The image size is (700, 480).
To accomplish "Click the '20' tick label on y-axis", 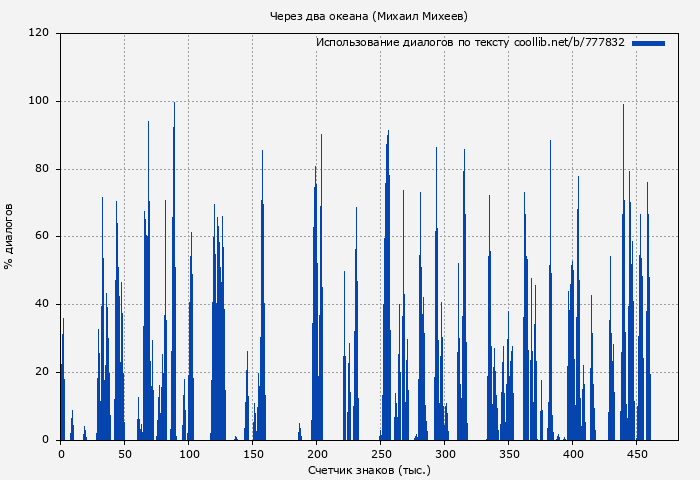I will [x=42, y=372].
